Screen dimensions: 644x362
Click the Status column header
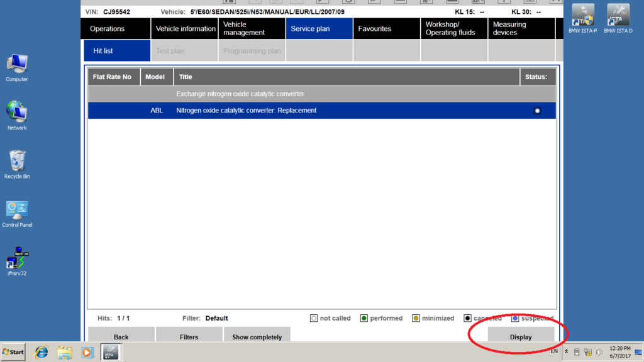point(538,77)
